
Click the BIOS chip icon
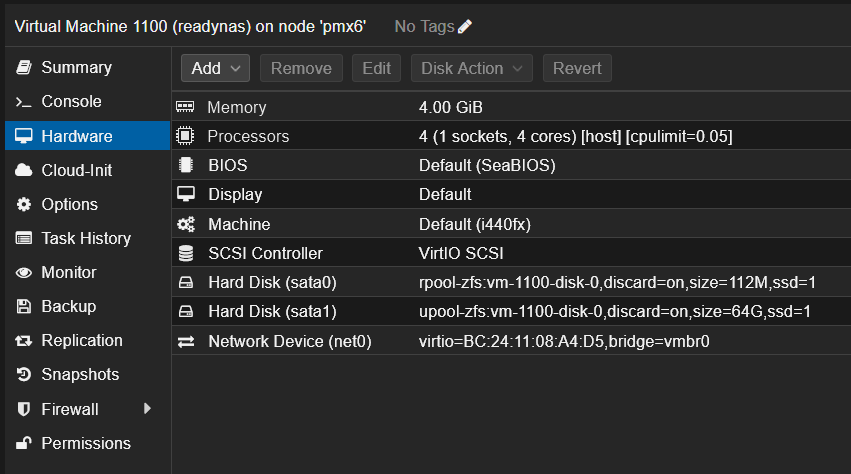pos(185,165)
